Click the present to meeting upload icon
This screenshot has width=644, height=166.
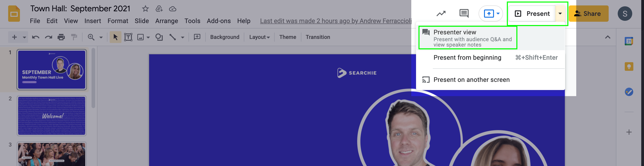[x=489, y=14]
